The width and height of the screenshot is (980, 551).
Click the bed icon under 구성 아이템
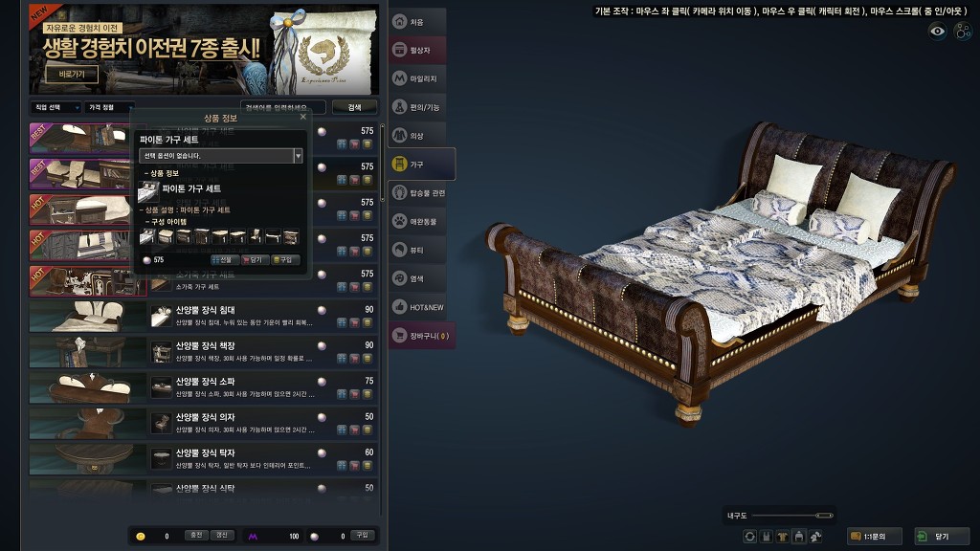[x=146, y=236]
